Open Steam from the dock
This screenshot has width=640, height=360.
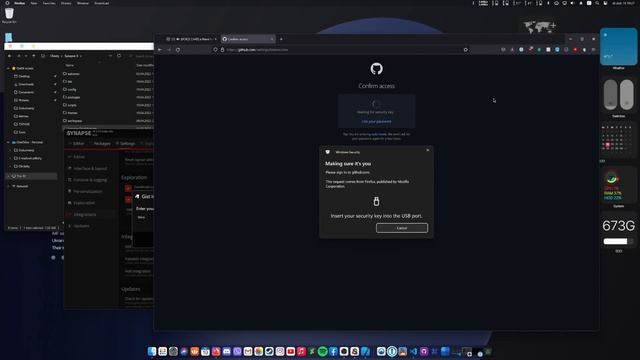click(x=269, y=351)
